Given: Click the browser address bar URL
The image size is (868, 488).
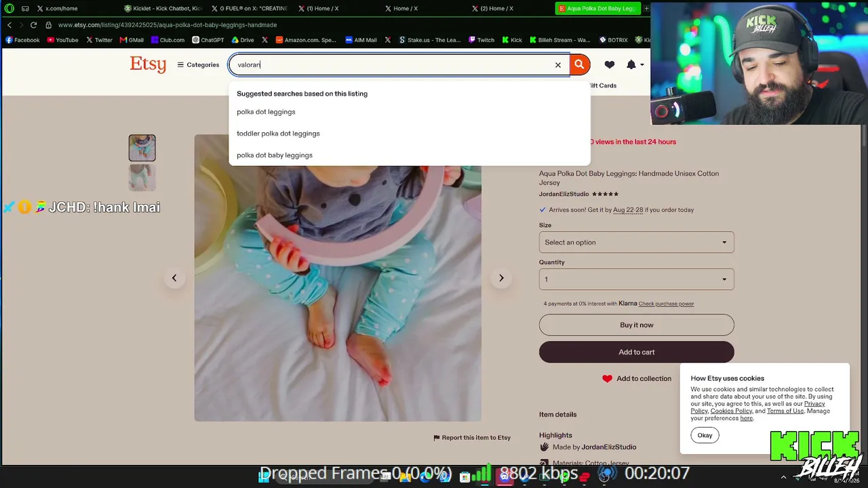Looking at the screenshot, I should (167, 25).
